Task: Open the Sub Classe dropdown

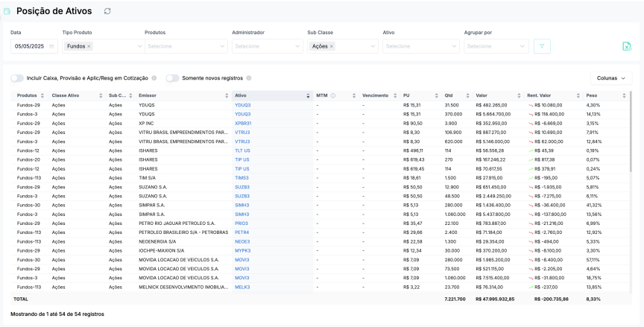Action: tap(343, 46)
